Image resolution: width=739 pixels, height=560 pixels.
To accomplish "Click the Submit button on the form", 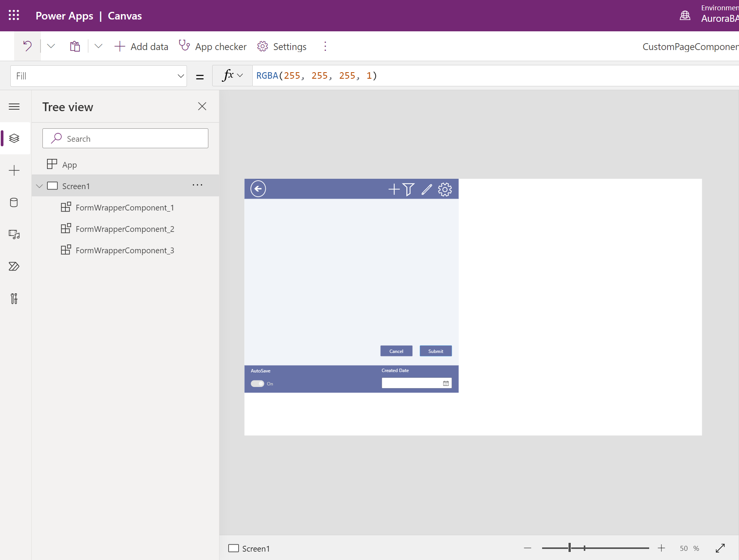I will click(x=436, y=351).
